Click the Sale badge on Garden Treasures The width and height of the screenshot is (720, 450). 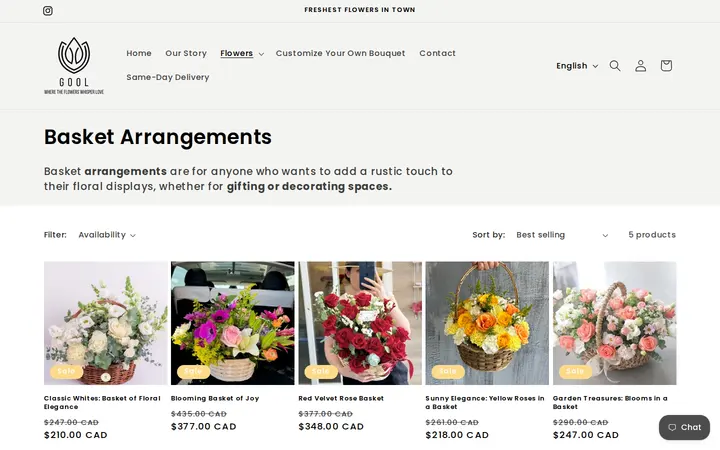[x=575, y=371]
